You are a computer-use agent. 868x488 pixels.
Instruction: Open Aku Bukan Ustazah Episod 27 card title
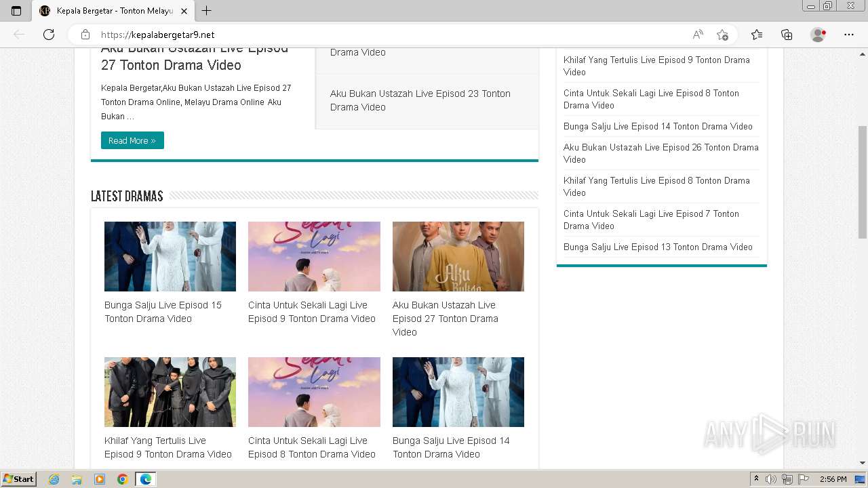tap(446, 319)
